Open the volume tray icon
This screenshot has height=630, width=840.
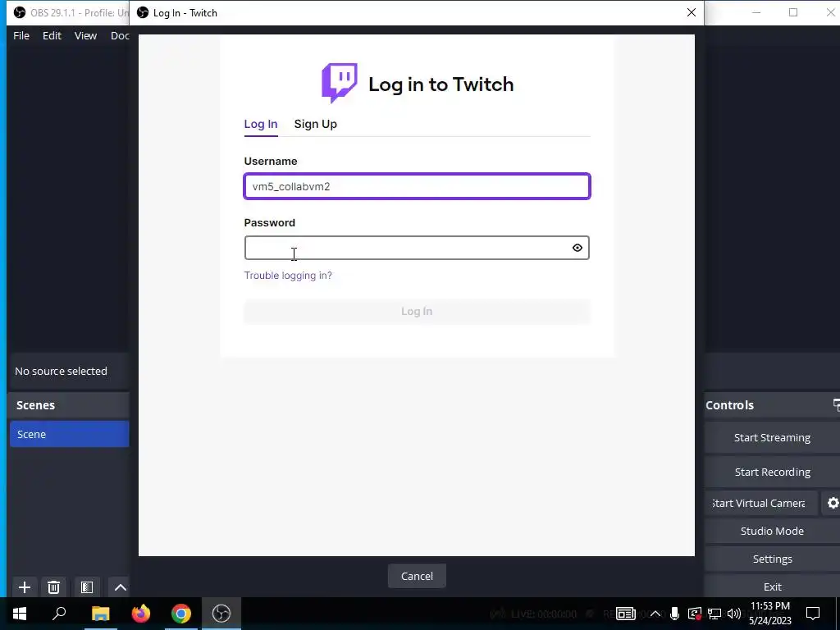[x=734, y=614]
